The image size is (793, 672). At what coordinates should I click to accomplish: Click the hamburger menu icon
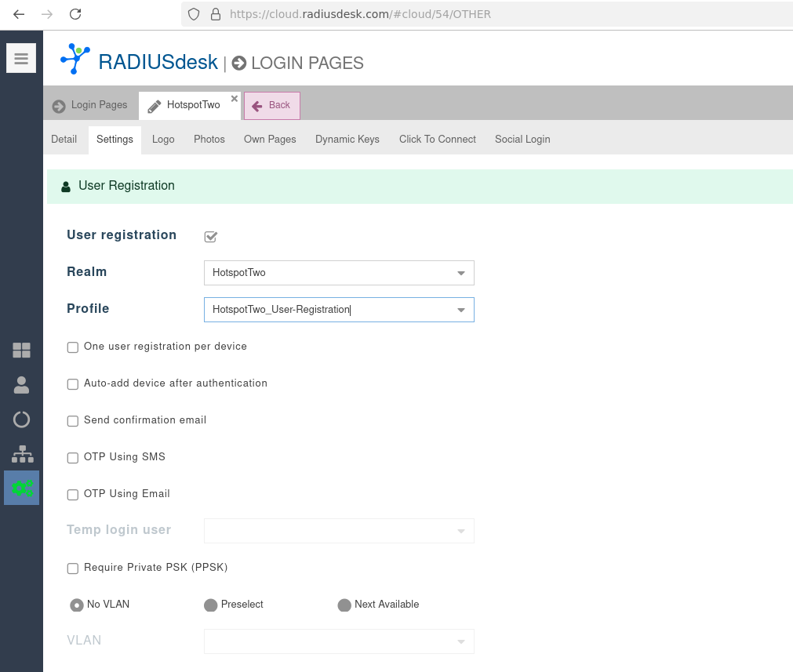pyautogui.click(x=21, y=58)
